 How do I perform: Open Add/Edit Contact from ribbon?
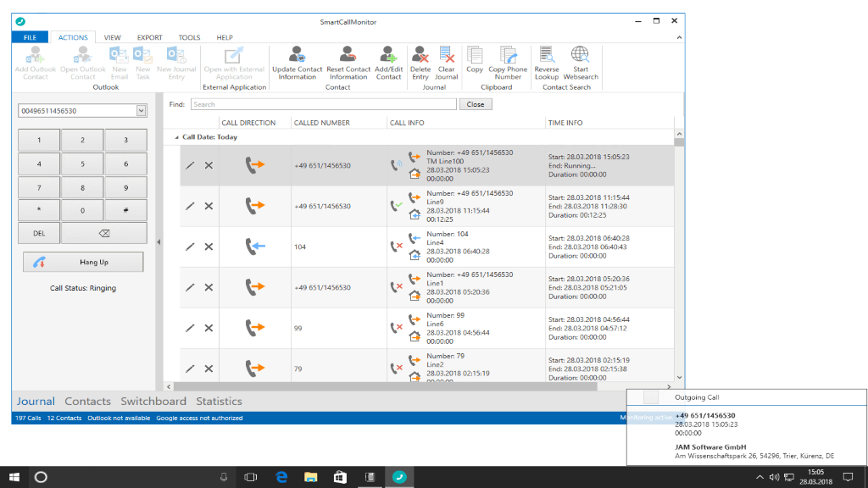[388, 63]
